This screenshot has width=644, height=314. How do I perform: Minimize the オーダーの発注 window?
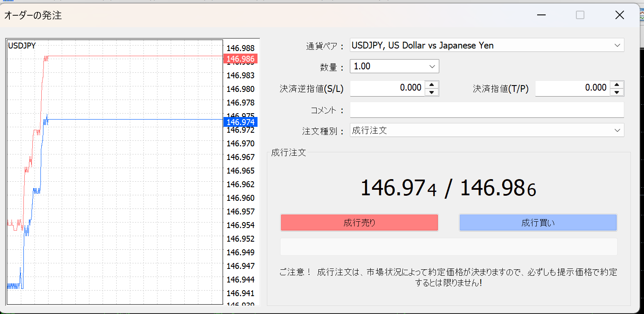coord(541,15)
